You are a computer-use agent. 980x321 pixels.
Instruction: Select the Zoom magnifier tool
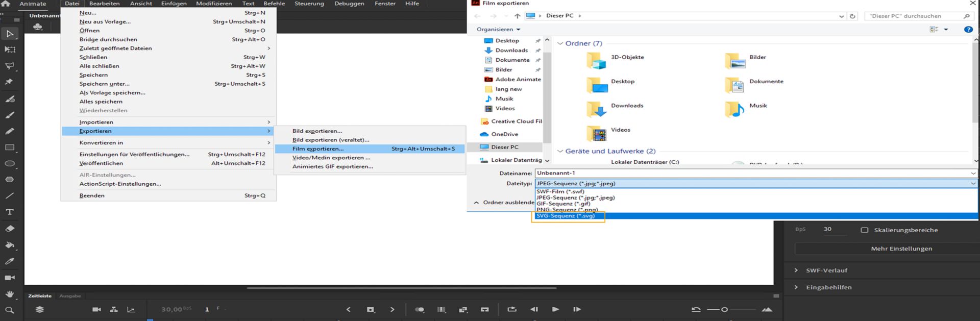tap(10, 310)
